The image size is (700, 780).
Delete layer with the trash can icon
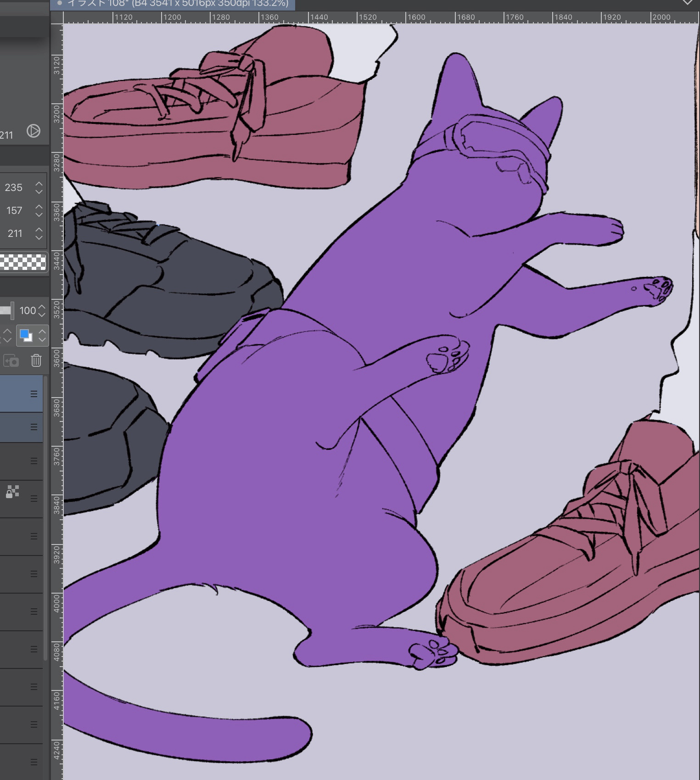point(36,360)
